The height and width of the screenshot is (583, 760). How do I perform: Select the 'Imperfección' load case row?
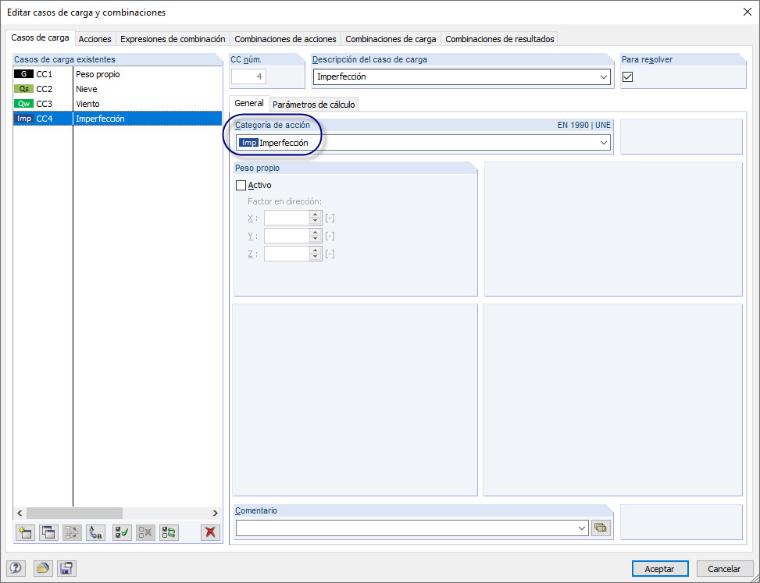[117, 119]
